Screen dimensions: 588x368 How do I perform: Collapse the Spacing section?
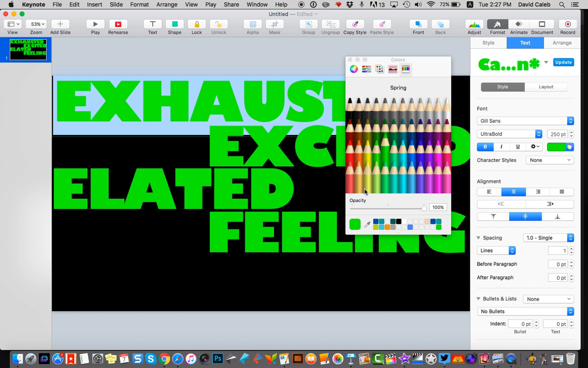coord(478,238)
